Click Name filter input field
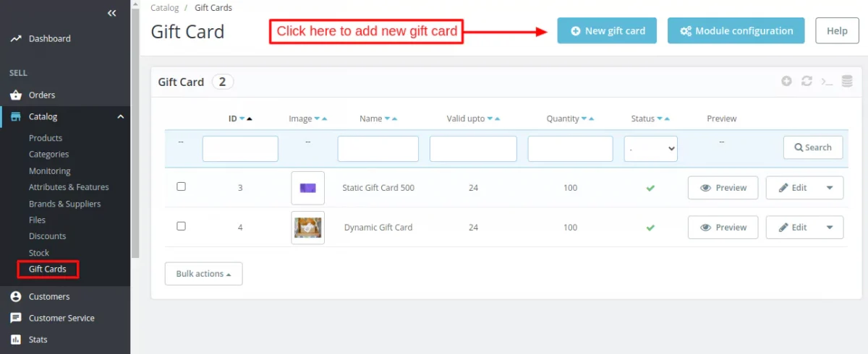 coord(378,149)
